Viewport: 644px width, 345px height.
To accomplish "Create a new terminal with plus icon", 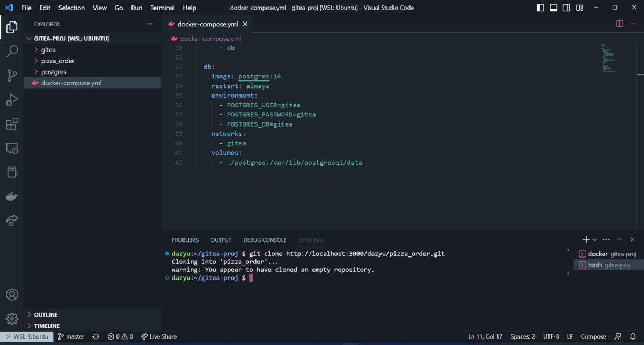I will (586, 240).
